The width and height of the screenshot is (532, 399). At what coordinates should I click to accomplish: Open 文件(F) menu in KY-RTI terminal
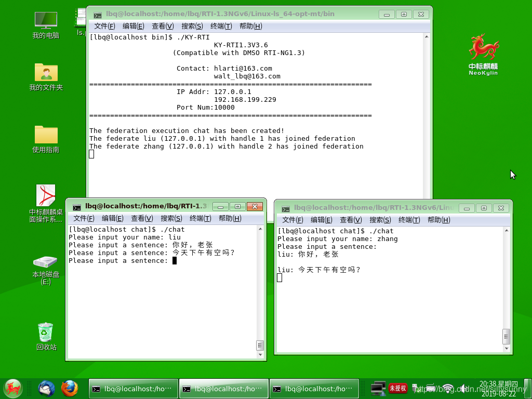[104, 26]
